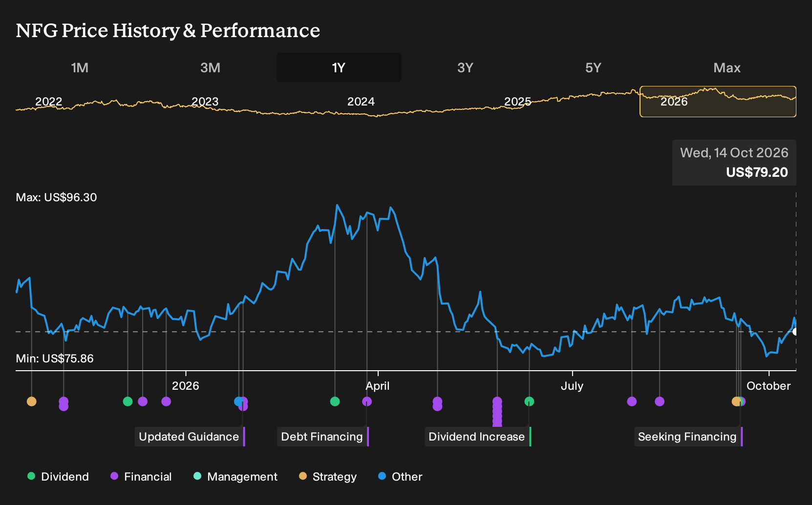
Task: Choose the 1Y range tab
Action: (339, 67)
